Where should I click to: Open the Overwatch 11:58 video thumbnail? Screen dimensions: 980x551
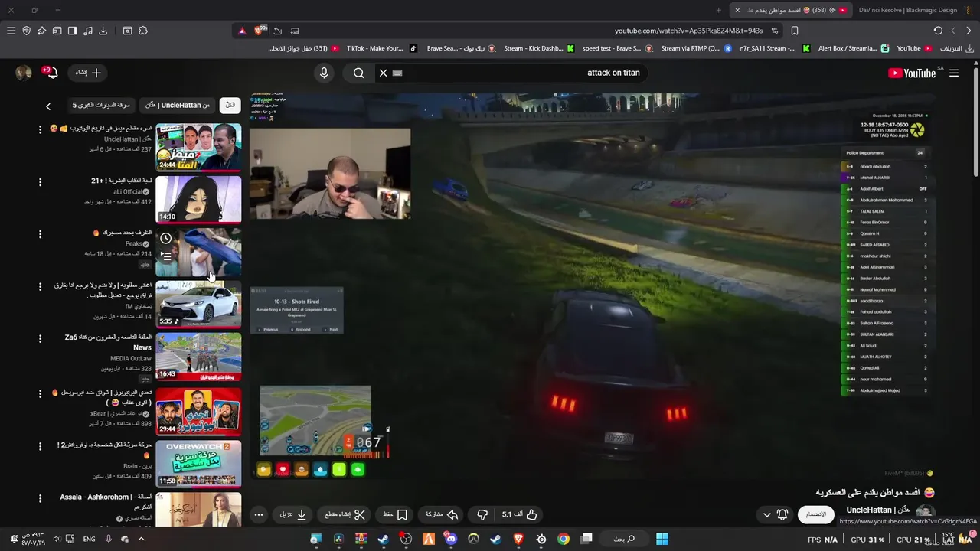coord(199,464)
